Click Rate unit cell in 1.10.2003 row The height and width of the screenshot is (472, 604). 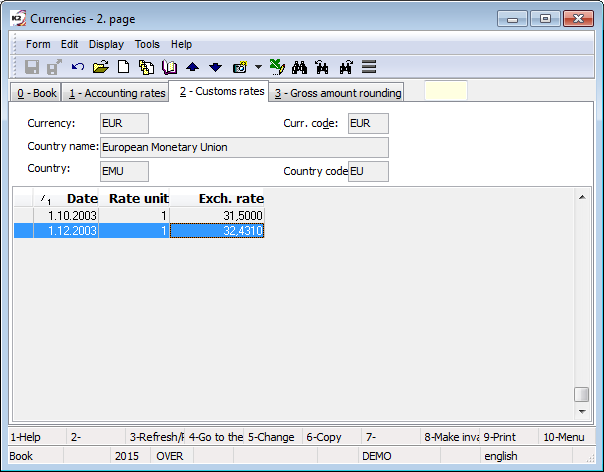pos(134,215)
